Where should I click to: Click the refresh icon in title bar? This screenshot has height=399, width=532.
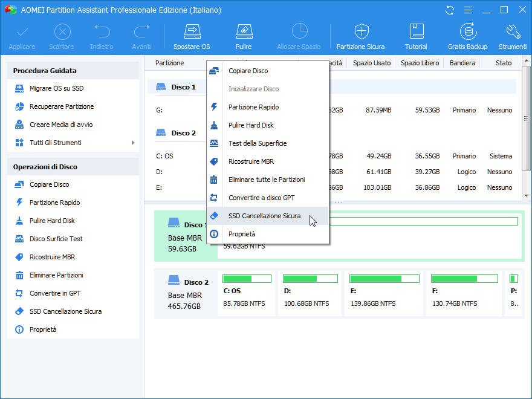(x=450, y=10)
